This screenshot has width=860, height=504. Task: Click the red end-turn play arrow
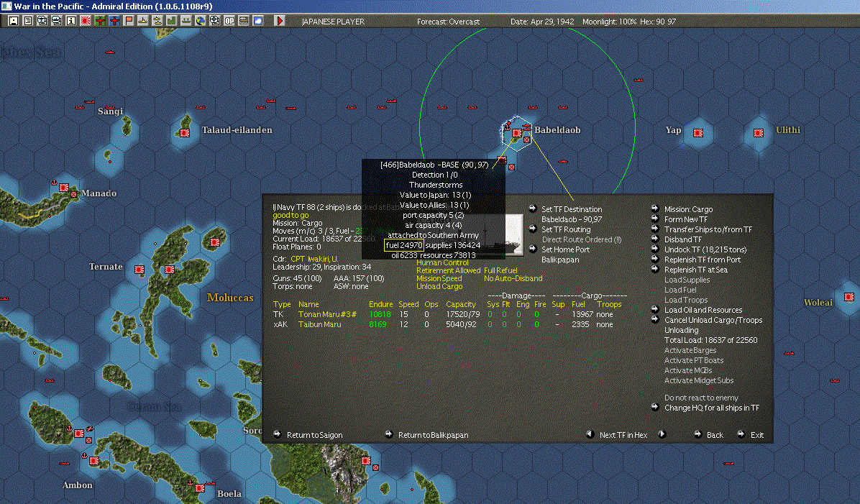279,21
